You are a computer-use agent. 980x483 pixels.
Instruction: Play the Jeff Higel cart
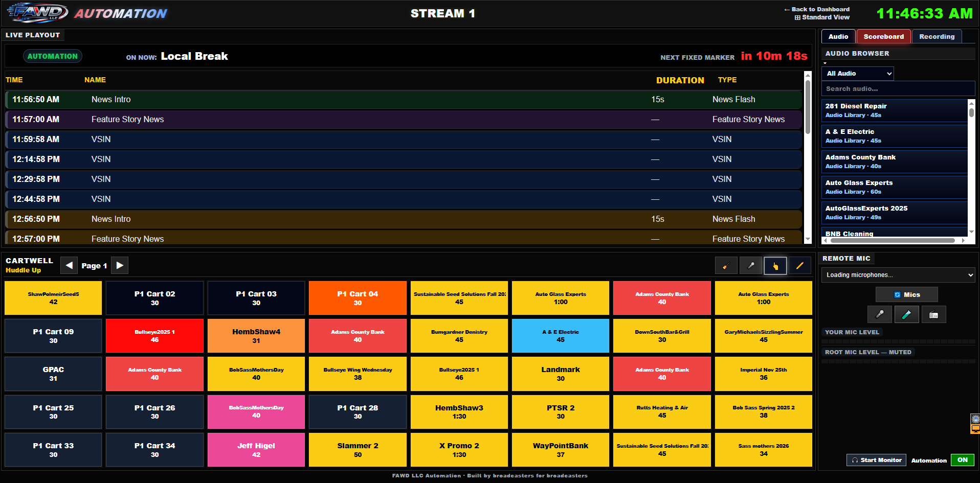point(256,450)
